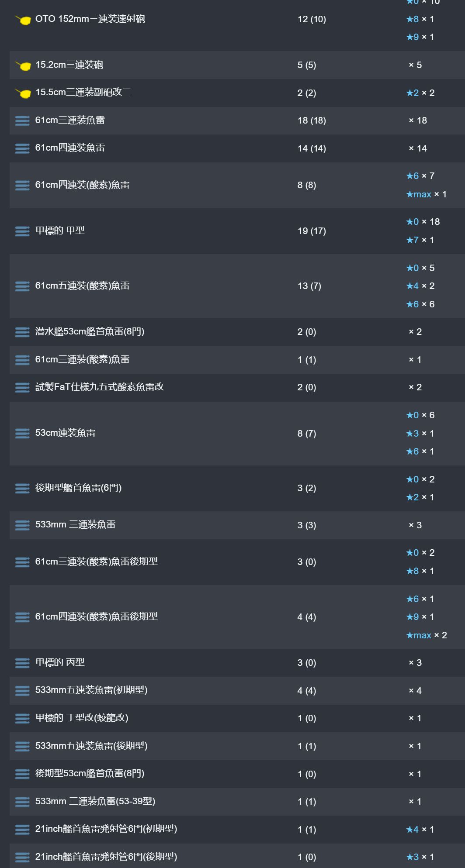Click the yellow gun icon beside OTO 152mm三連装速射砲

coord(23,20)
